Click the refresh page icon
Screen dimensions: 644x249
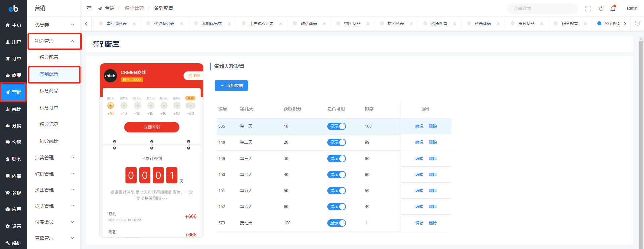coord(601,9)
